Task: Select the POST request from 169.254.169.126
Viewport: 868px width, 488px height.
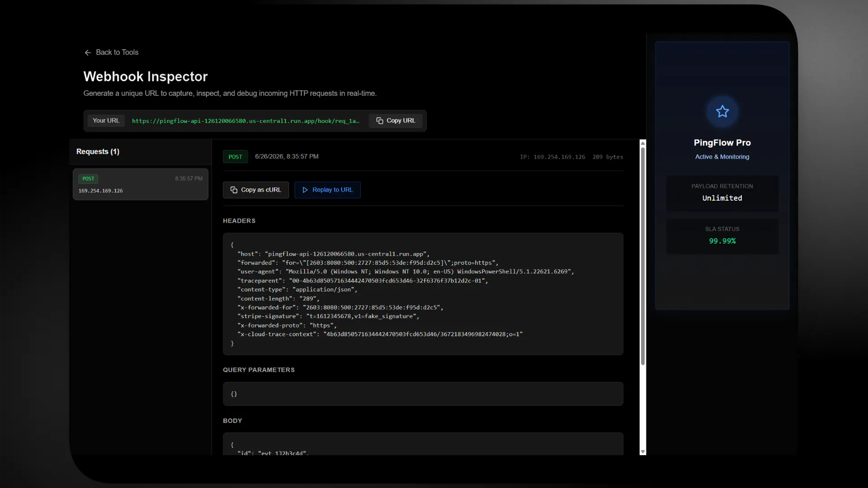Action: click(x=141, y=184)
